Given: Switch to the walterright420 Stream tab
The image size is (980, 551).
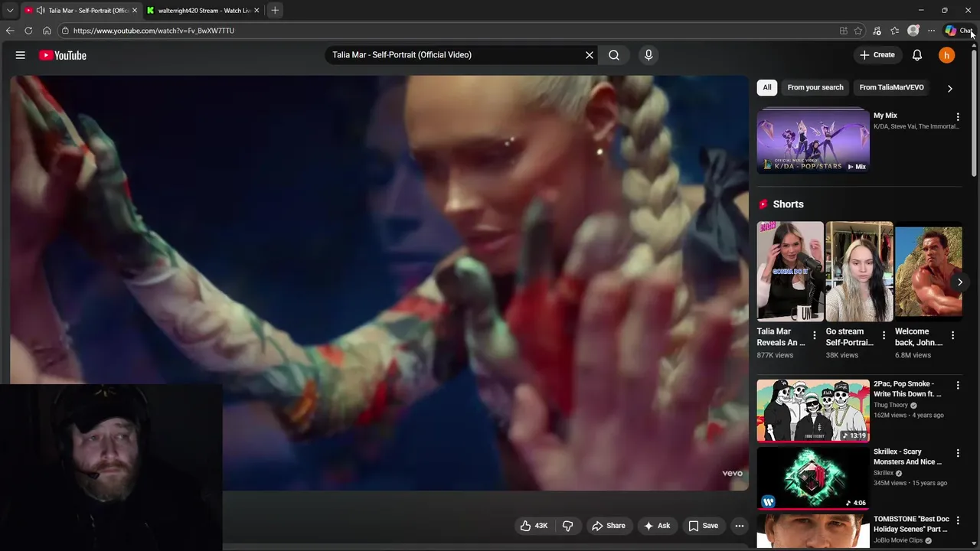Looking at the screenshot, I should click(203, 10).
